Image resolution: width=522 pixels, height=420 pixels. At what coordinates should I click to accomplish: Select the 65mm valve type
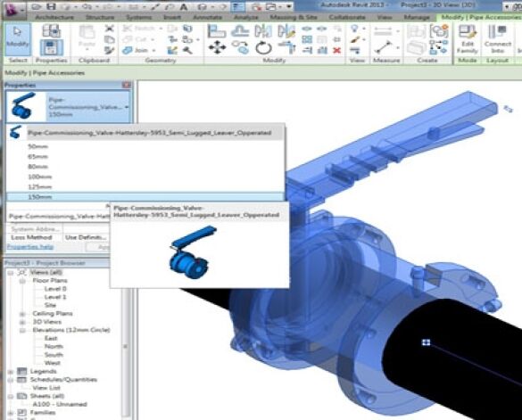[145, 156]
